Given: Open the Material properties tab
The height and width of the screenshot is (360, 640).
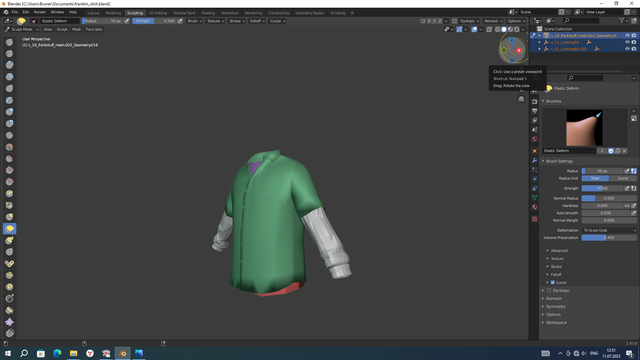Looking at the screenshot, I should [534, 207].
